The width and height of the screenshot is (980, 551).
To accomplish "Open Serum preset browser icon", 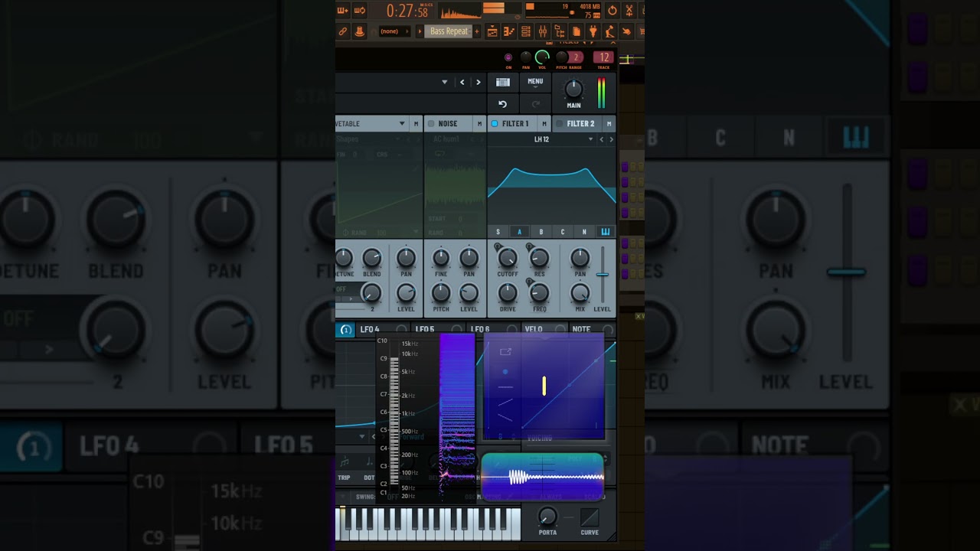I will pyautogui.click(x=503, y=83).
